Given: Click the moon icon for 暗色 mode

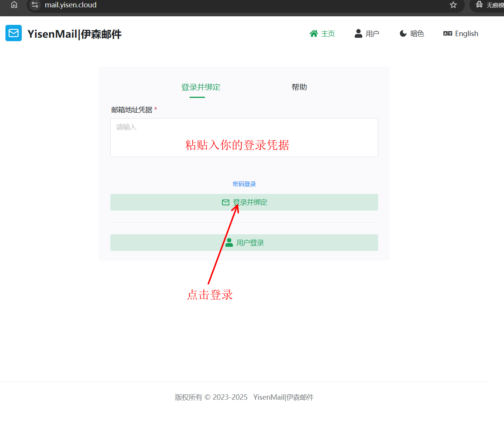Looking at the screenshot, I should [x=403, y=33].
